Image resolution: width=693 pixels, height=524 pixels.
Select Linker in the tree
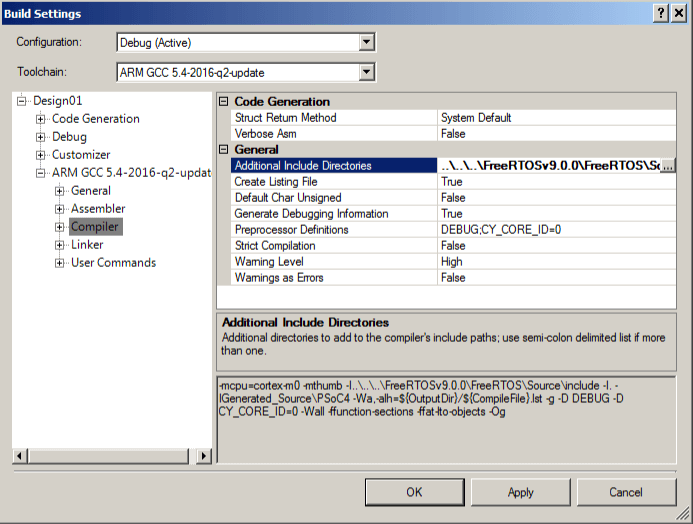(87, 245)
